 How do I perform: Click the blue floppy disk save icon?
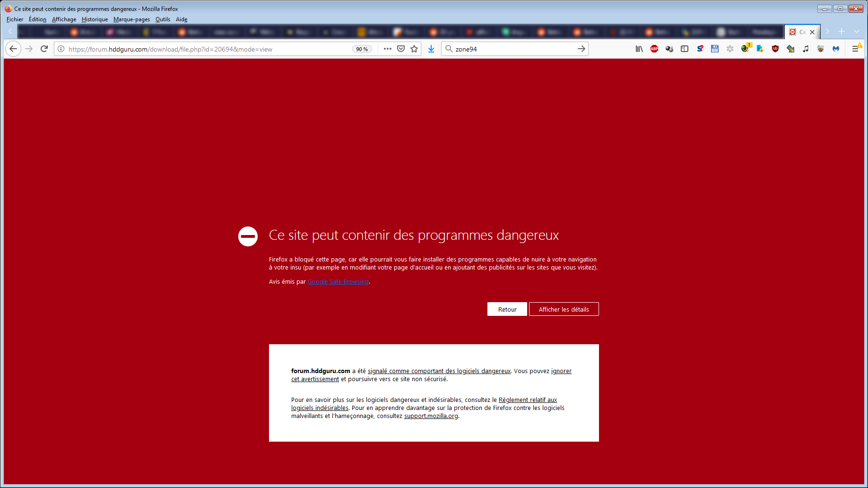tap(715, 49)
